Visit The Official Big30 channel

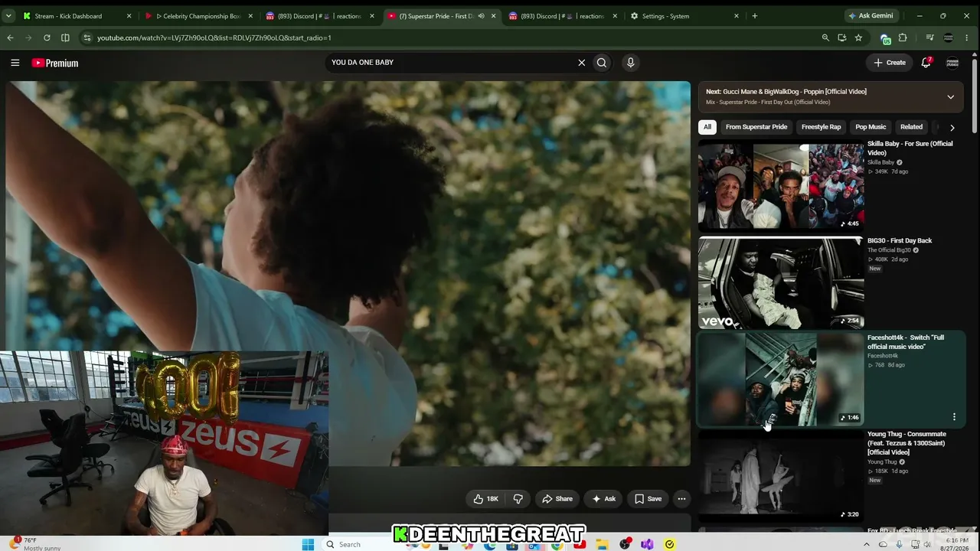point(889,250)
